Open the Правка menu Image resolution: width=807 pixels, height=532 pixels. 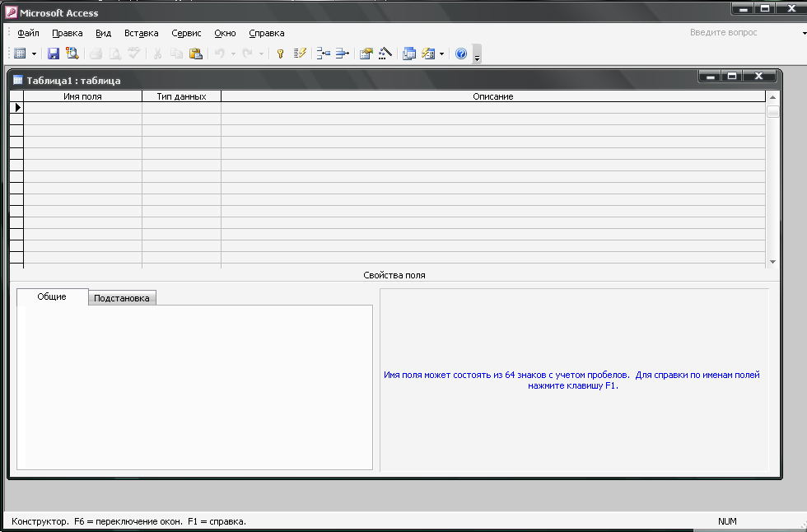coord(68,33)
